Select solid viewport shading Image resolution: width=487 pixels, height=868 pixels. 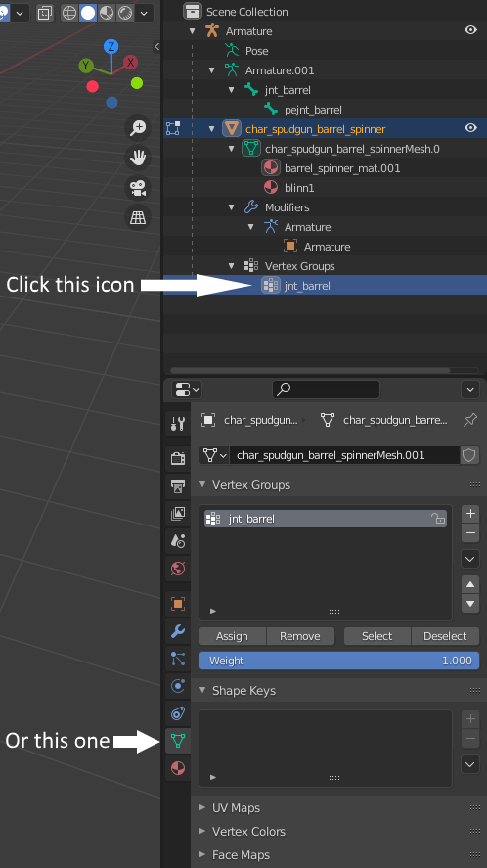[88, 13]
